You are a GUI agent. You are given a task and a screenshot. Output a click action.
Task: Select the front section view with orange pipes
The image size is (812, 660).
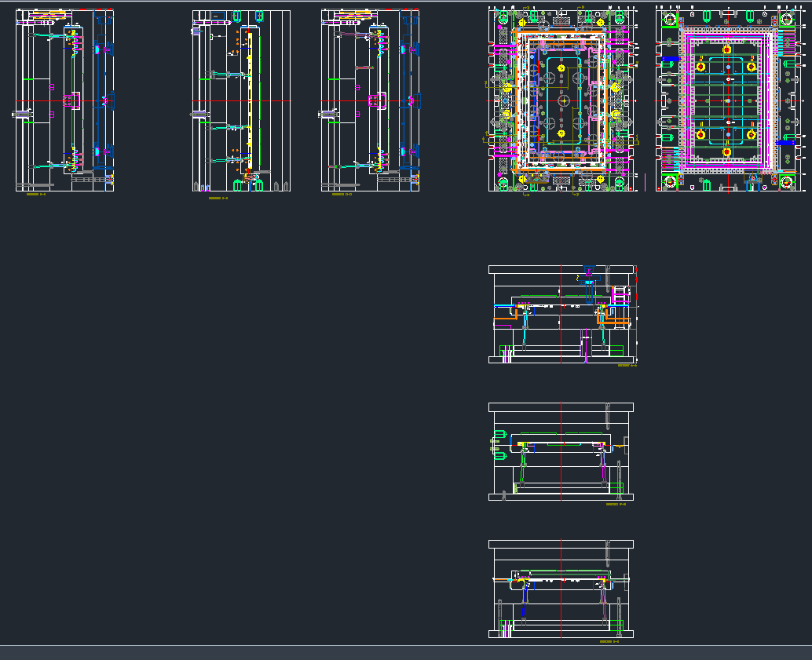point(563,314)
